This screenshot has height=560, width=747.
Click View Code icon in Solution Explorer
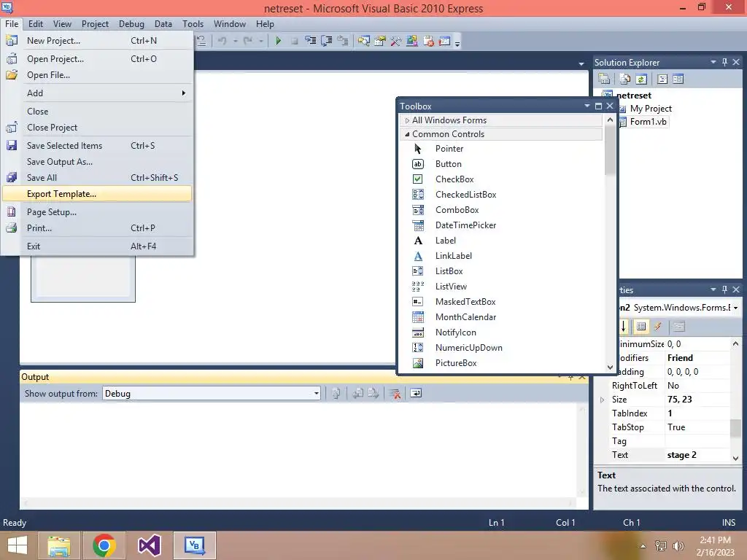[662, 79]
